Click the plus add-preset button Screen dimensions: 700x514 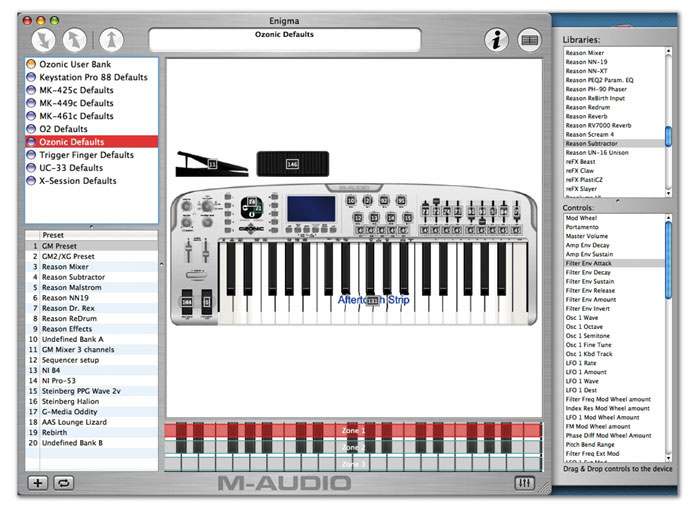[x=38, y=483]
